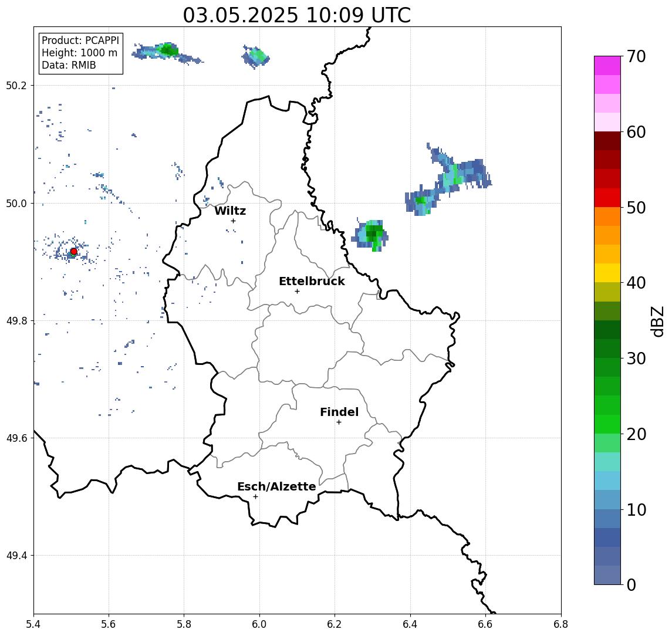672x636 pixels.
Task: Click the plus marker under Wiltz label
Action: pos(233,221)
